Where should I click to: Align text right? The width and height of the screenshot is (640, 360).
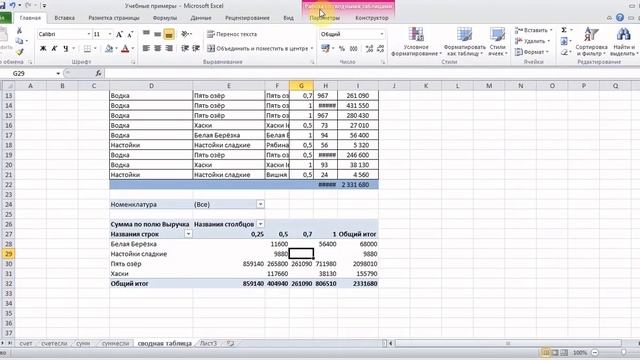[169, 49]
